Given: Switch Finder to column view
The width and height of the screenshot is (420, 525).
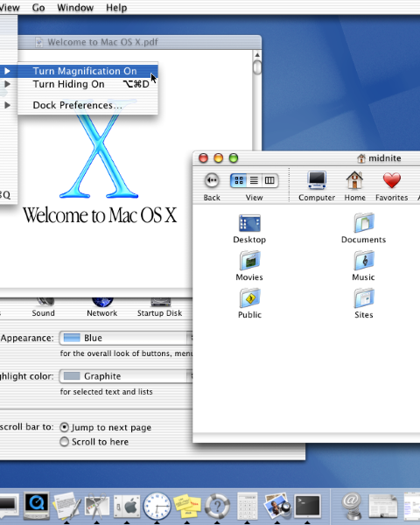Looking at the screenshot, I should 269,181.
